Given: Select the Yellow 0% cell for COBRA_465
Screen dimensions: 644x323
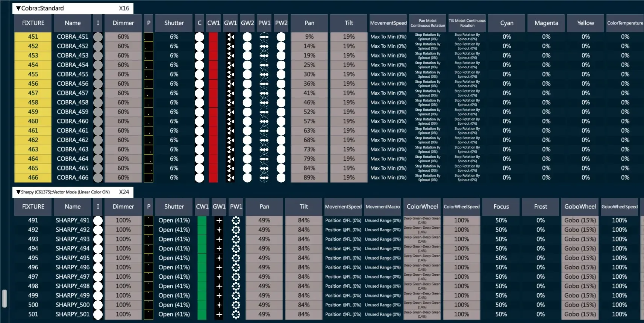Looking at the screenshot, I should (x=586, y=168).
